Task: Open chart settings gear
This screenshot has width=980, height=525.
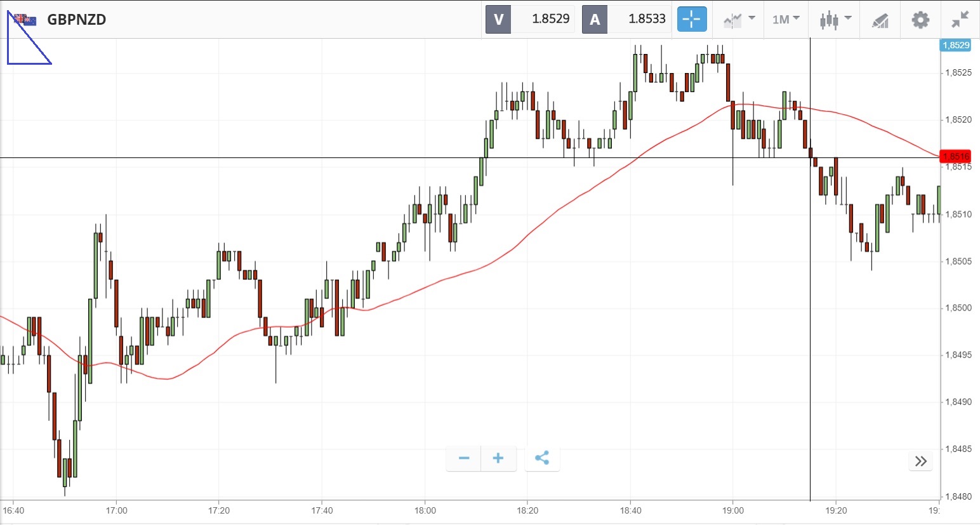Action: click(920, 19)
